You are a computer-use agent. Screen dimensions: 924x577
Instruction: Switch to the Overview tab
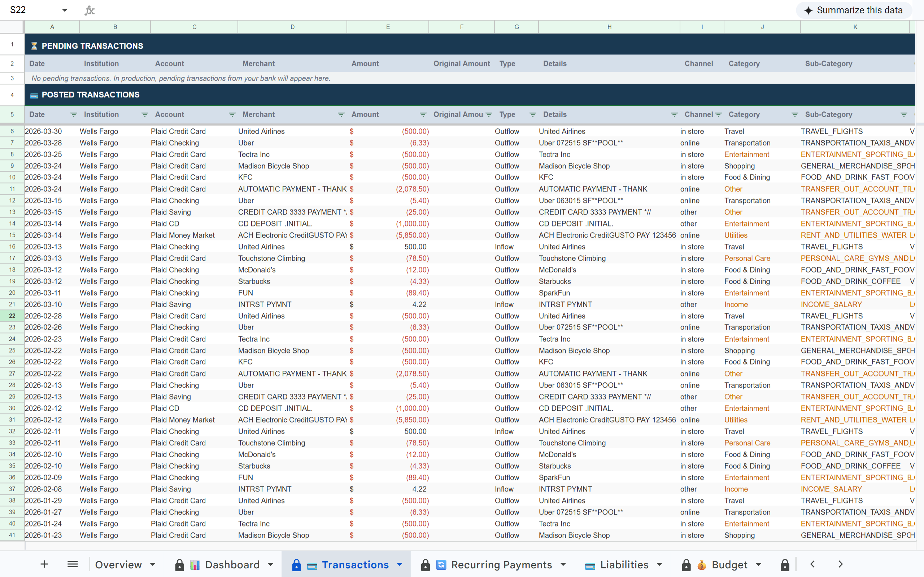(x=119, y=564)
